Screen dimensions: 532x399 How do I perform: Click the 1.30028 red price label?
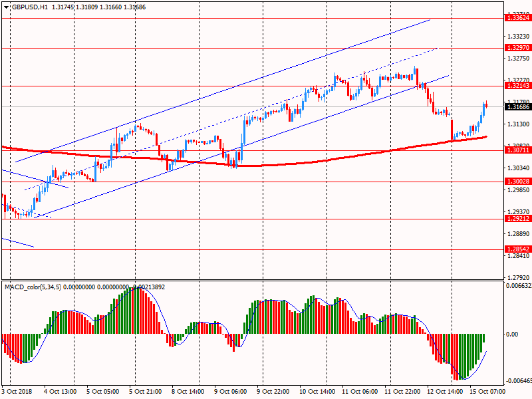[517, 182]
